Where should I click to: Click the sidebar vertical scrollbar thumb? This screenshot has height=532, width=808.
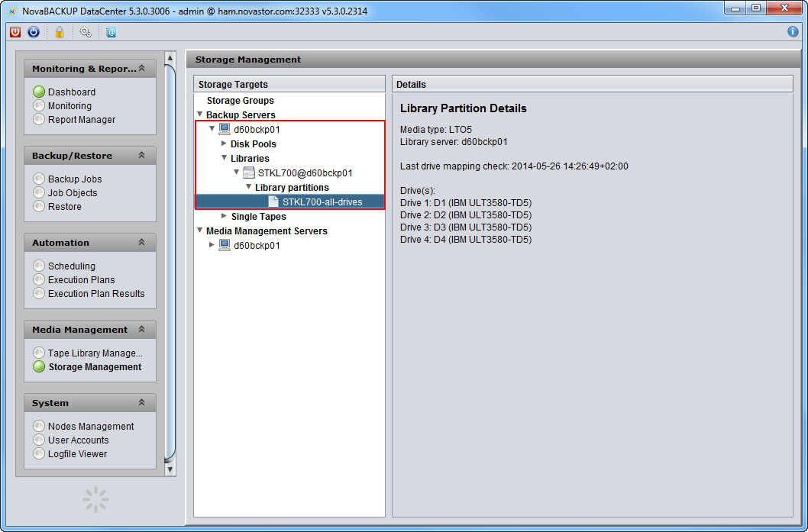coord(170,263)
